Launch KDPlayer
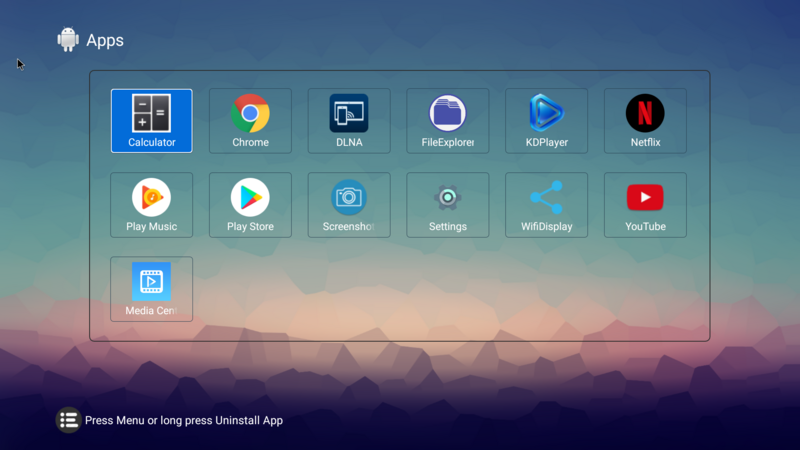 coord(546,121)
